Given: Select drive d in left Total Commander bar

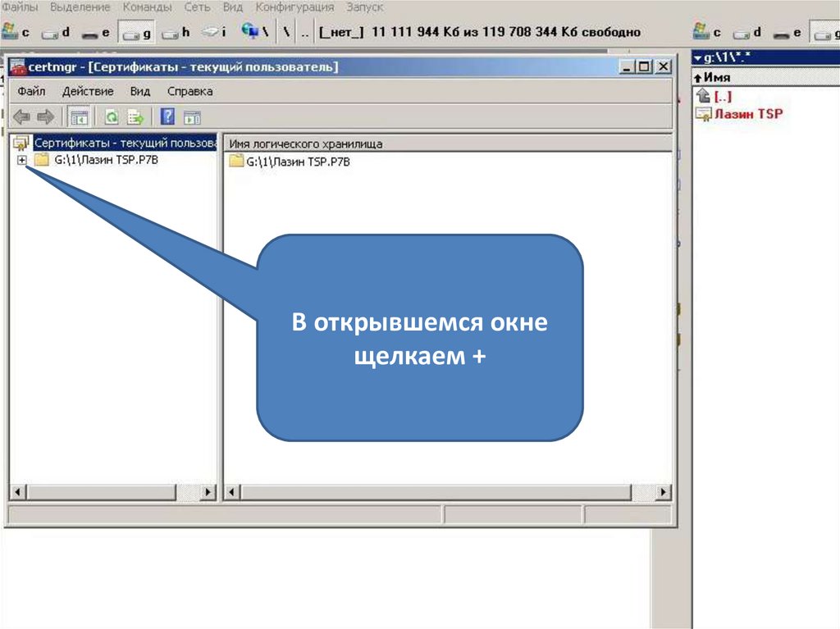Looking at the screenshot, I should (x=56, y=32).
